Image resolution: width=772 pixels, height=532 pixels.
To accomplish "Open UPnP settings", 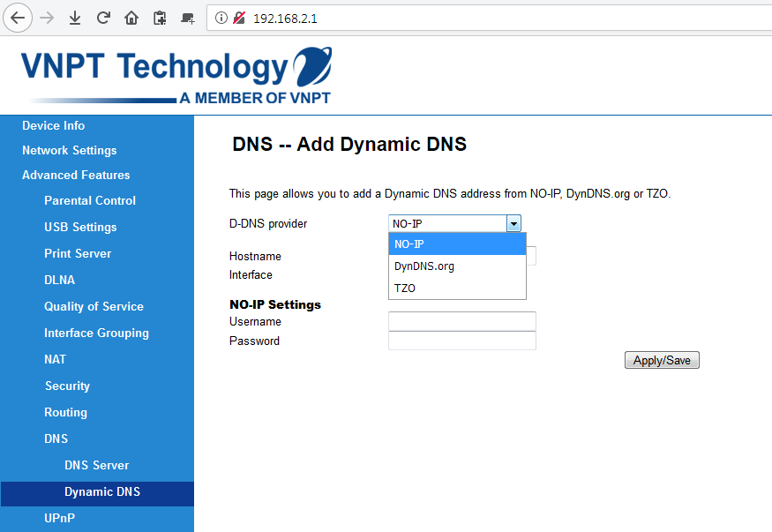I will (60, 518).
